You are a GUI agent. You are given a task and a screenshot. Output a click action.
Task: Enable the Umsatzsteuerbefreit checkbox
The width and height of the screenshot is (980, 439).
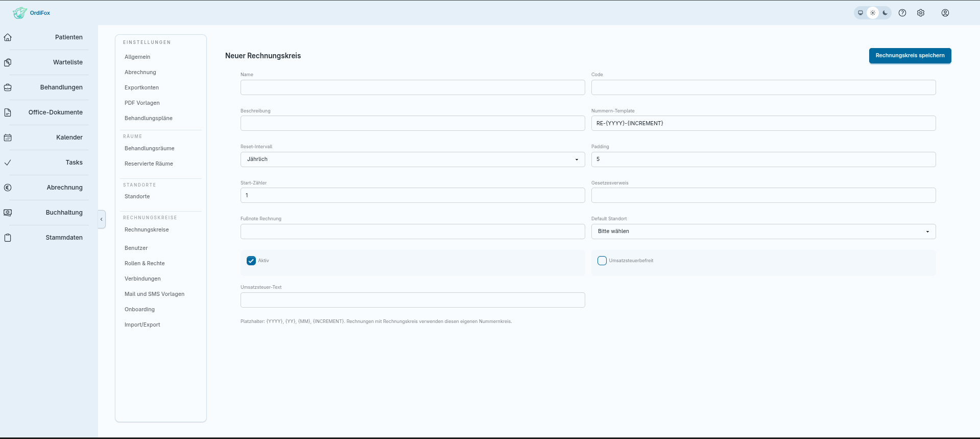(602, 261)
